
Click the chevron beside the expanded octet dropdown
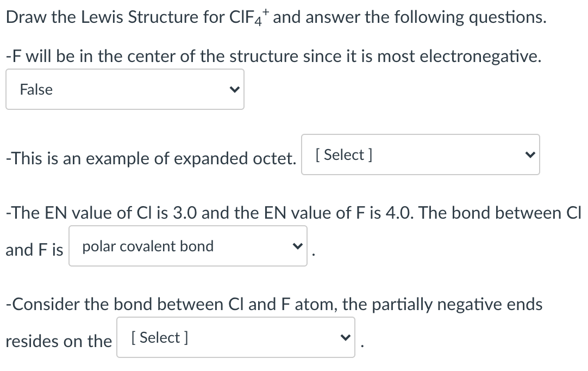point(530,154)
